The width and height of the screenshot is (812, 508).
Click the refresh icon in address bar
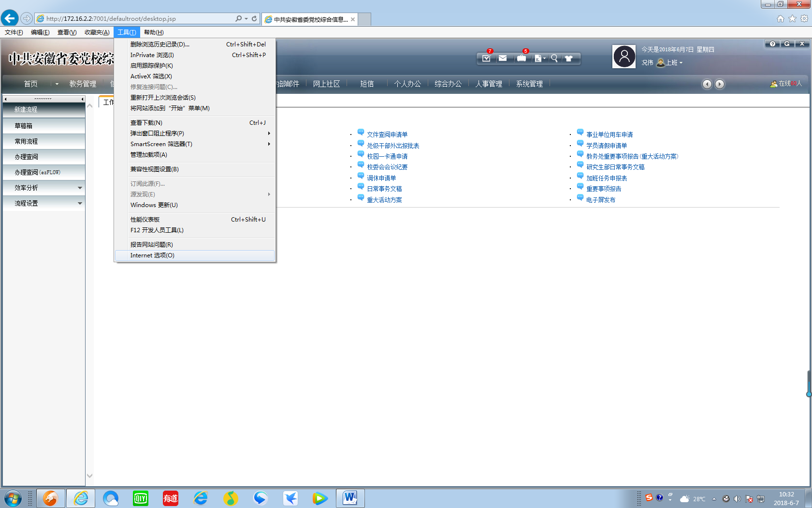pos(254,19)
